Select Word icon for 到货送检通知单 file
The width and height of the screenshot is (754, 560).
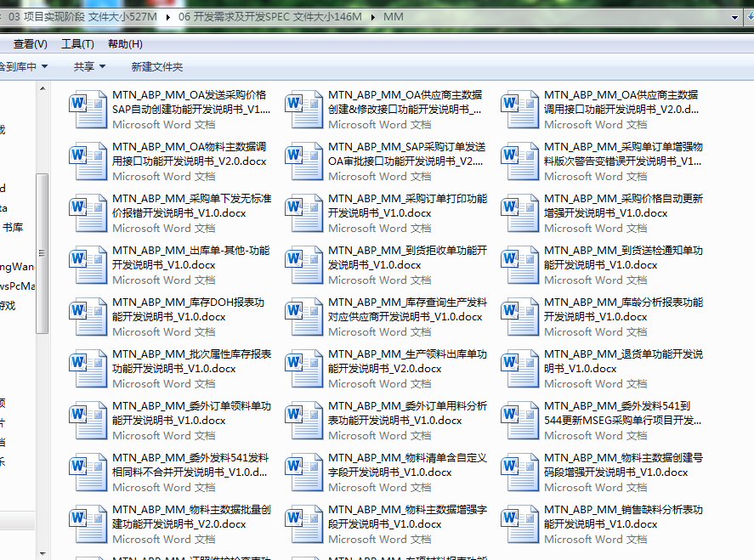coord(519,265)
